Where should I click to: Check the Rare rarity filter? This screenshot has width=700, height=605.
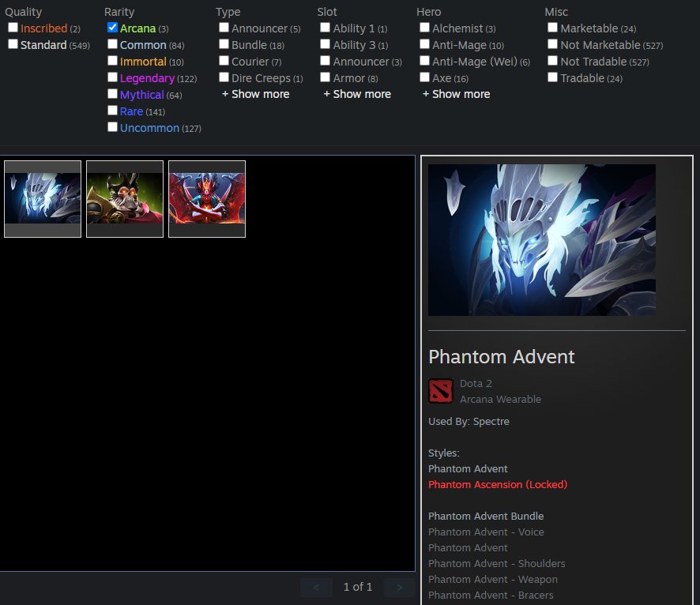(x=112, y=111)
